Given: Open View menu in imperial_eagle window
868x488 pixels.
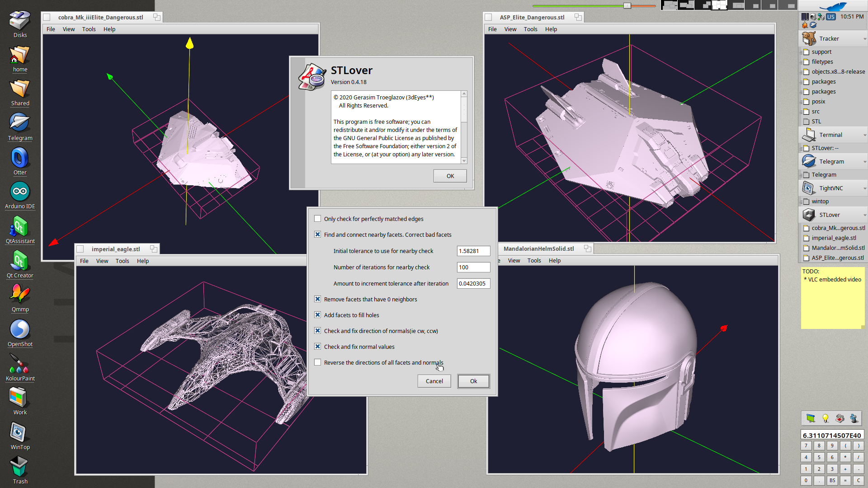Looking at the screenshot, I should click(102, 261).
